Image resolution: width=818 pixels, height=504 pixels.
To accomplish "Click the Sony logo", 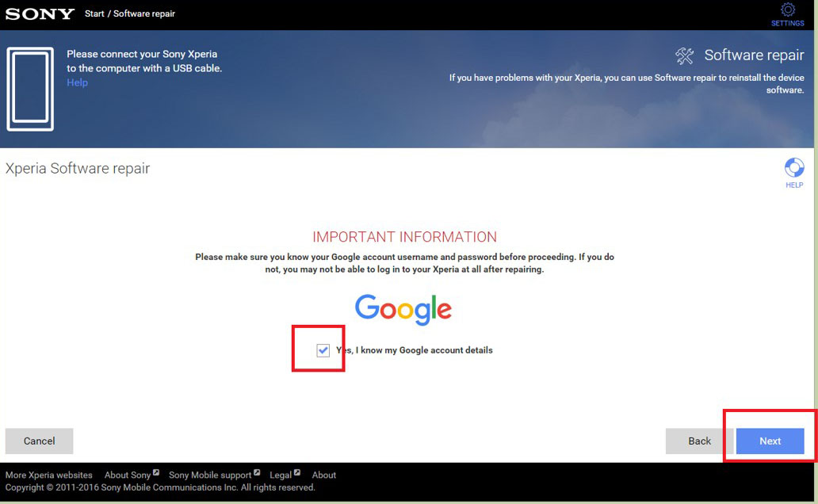I will tap(40, 13).
